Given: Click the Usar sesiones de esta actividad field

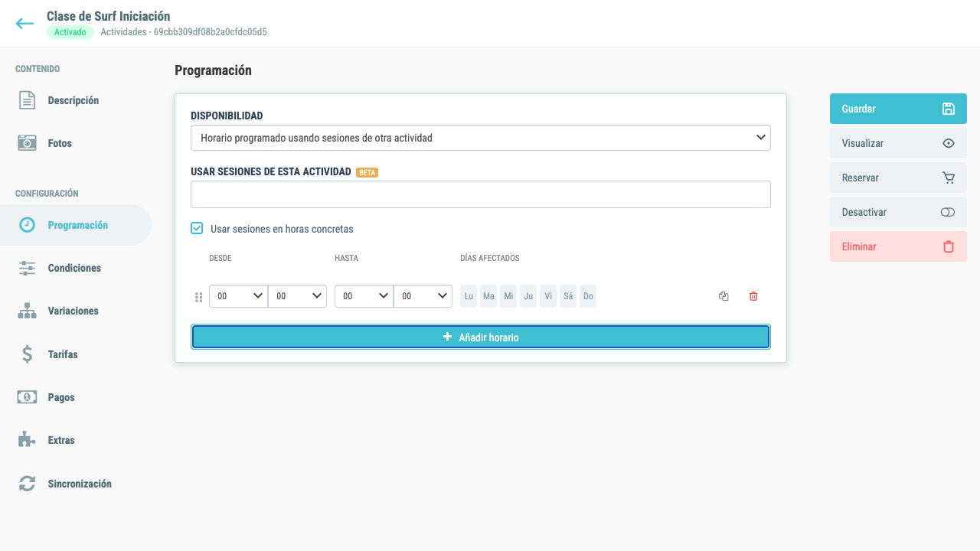Looking at the screenshot, I should (481, 194).
